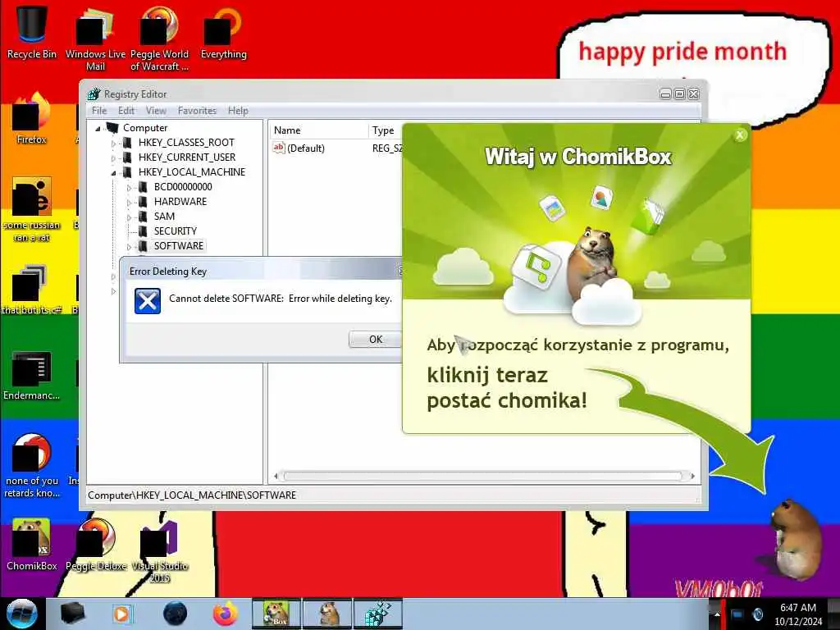Select HKEY_CURRENT_USER in the tree
Image resolution: width=840 pixels, height=630 pixels.
[186, 157]
